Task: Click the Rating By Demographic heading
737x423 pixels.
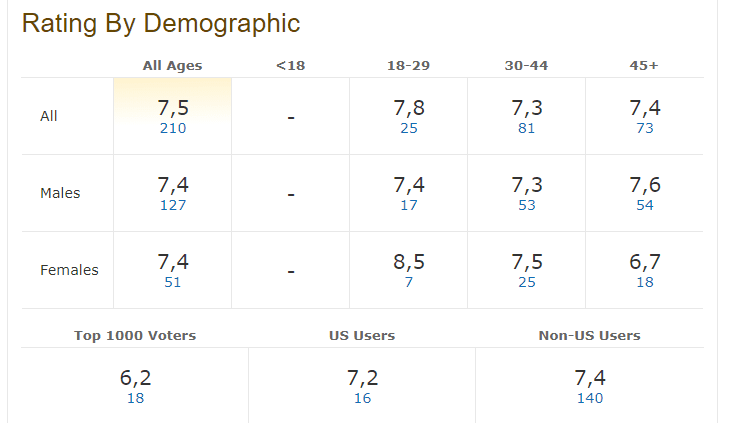Action: [x=161, y=24]
